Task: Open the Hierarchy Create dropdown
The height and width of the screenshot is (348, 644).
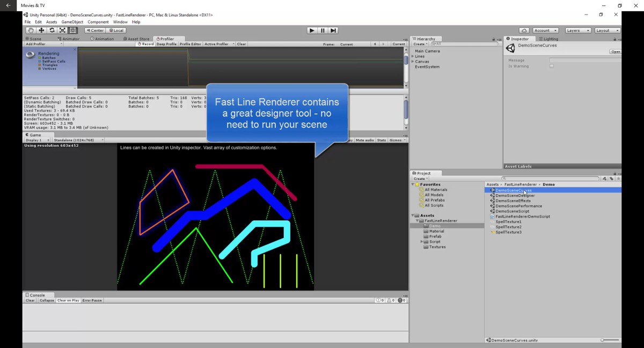Action: [420, 44]
